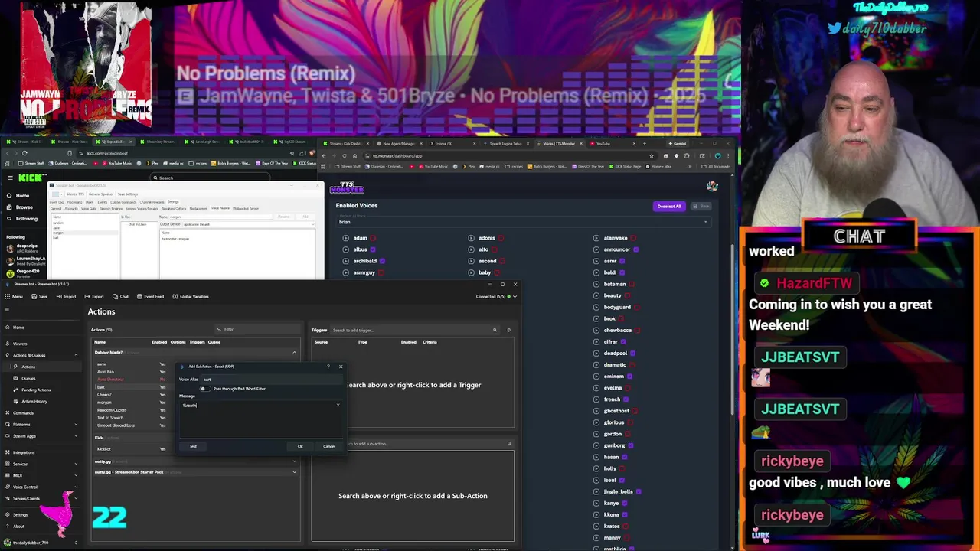Click Cancel in Add SubAction dialog
The width and height of the screenshot is (980, 551).
coord(329,446)
